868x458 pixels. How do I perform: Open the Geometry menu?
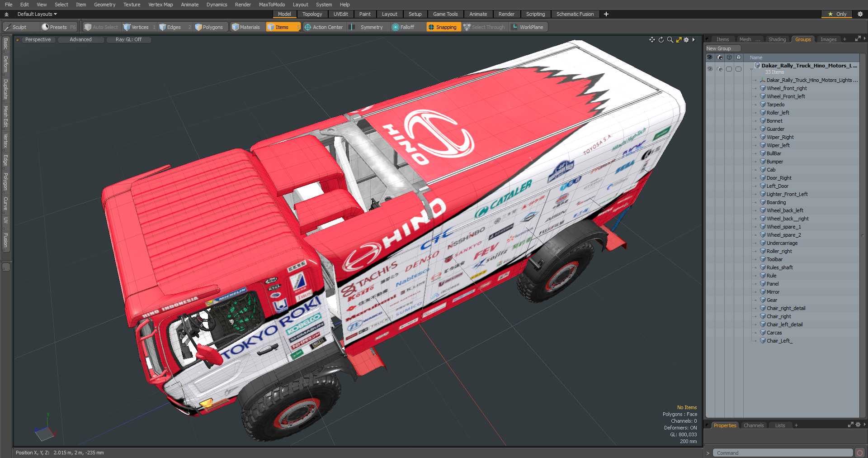click(104, 5)
